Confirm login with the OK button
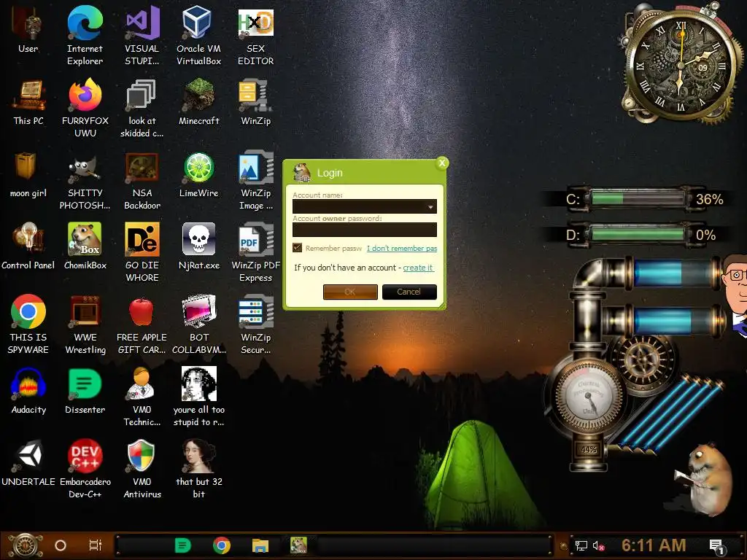This screenshot has height=560, width=747. pyautogui.click(x=350, y=292)
